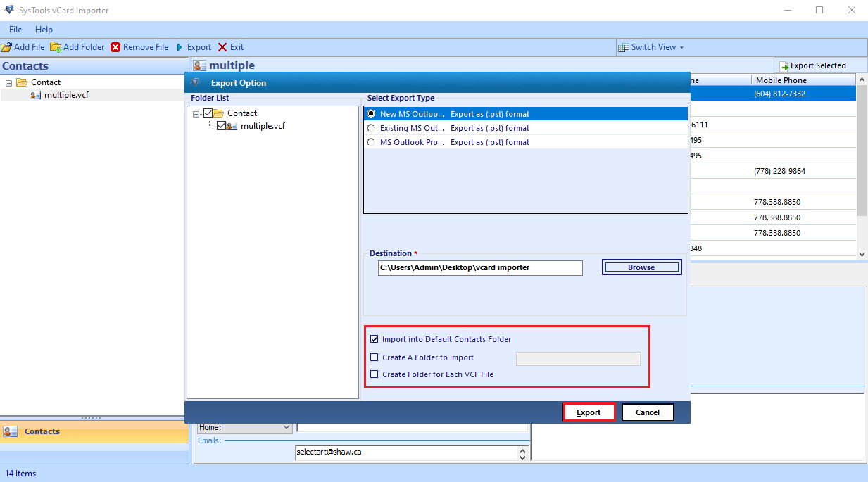Click the Destination path input field
The width and height of the screenshot is (868, 482).
tap(480, 267)
